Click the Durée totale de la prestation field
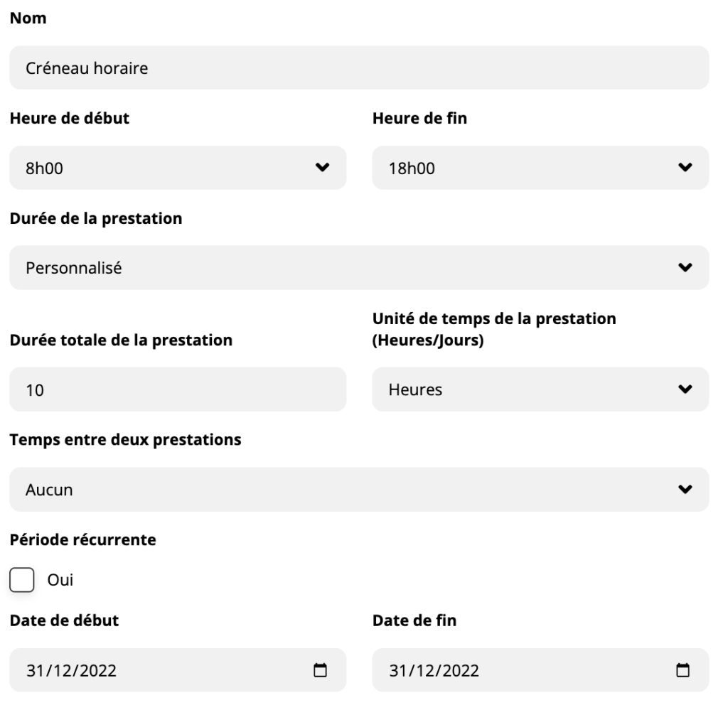The image size is (728, 710). pyautogui.click(x=177, y=389)
